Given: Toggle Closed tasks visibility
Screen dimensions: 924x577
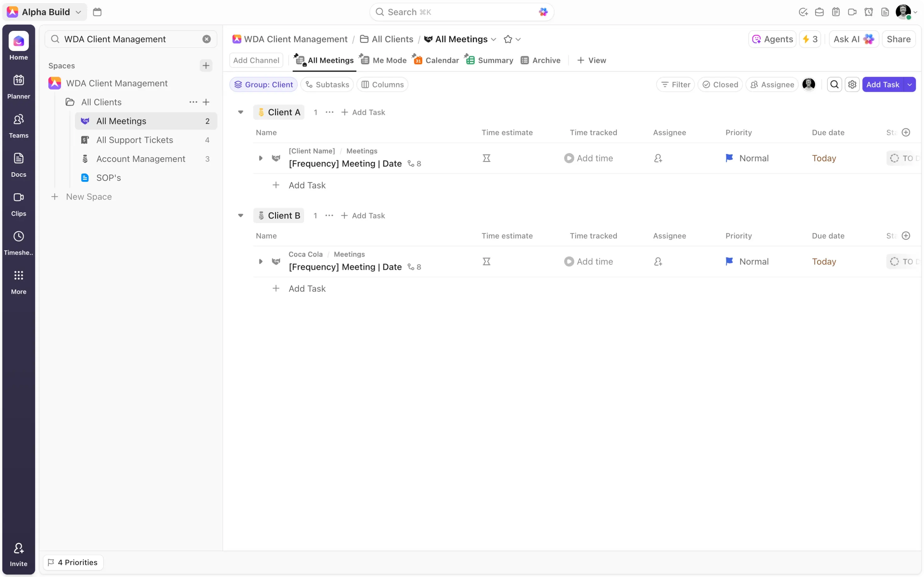Looking at the screenshot, I should coord(720,84).
